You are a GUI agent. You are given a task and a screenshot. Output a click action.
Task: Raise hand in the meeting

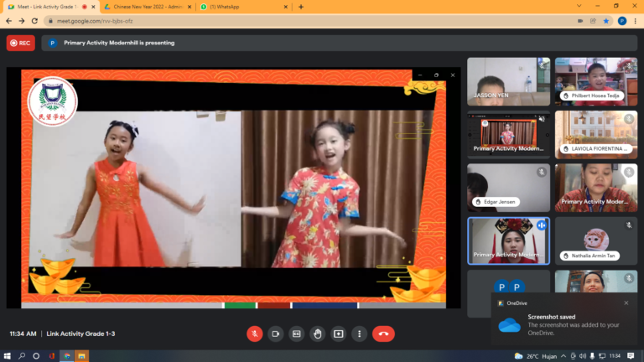click(317, 334)
